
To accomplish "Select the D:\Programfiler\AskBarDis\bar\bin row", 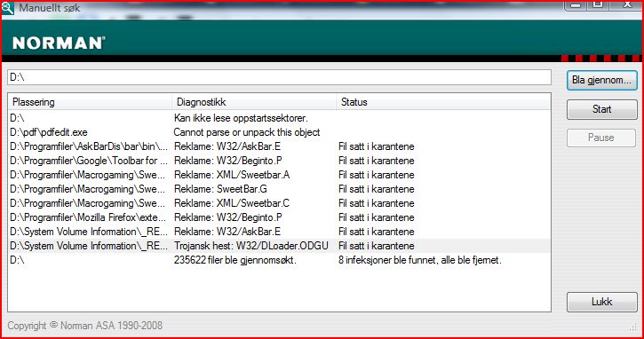I will [x=279, y=146].
